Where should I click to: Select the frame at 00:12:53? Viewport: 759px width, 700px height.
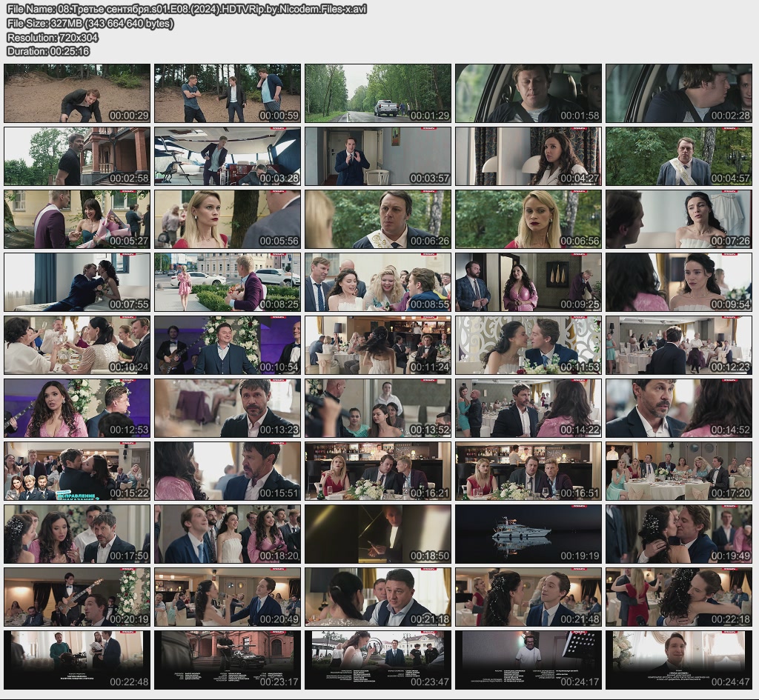77,408
